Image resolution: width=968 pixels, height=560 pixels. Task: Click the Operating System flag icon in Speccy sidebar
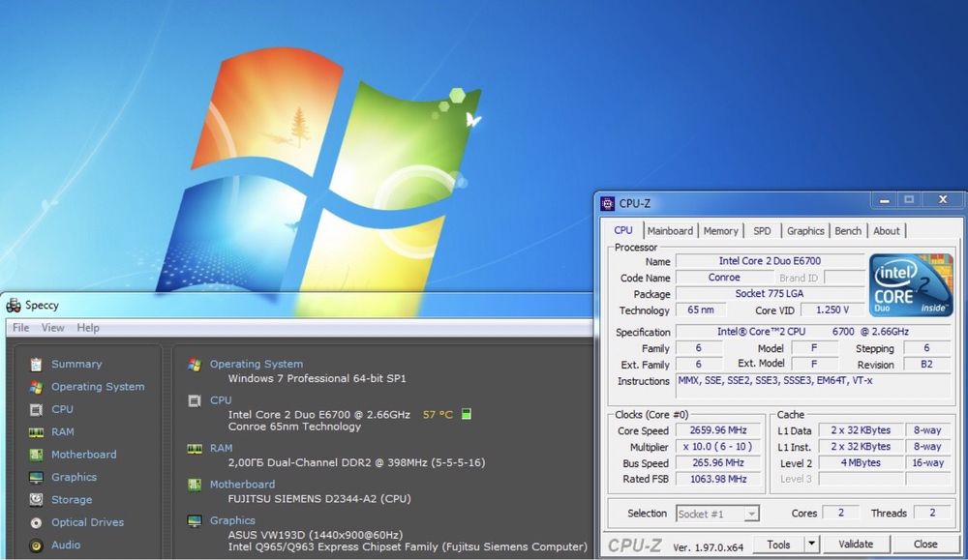pos(37,387)
